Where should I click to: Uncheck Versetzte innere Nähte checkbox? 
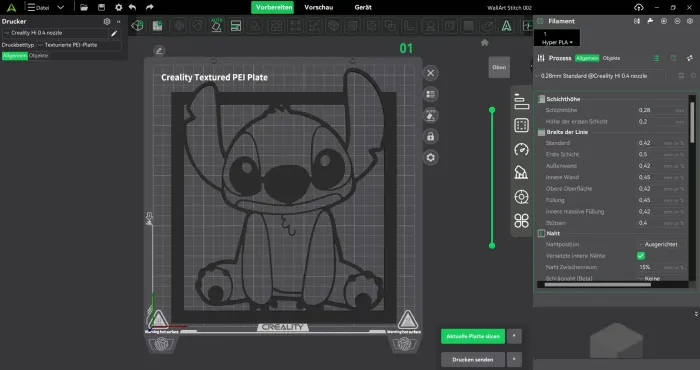tap(641, 256)
